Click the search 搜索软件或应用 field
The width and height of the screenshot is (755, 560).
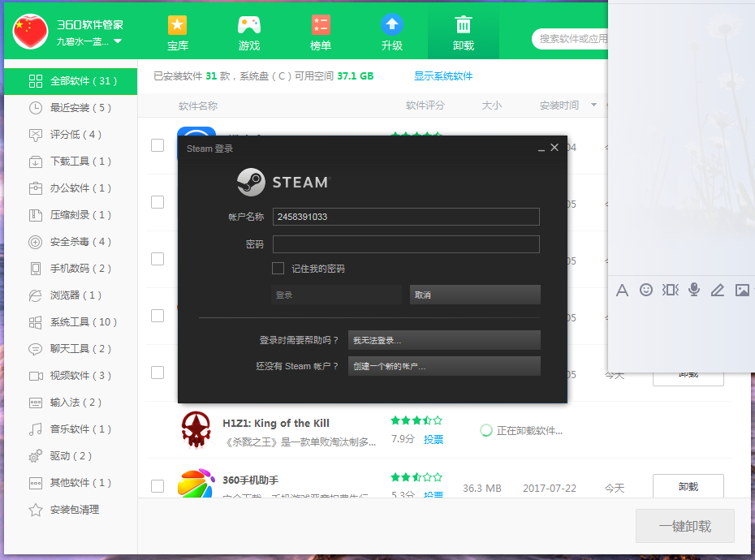(x=571, y=39)
